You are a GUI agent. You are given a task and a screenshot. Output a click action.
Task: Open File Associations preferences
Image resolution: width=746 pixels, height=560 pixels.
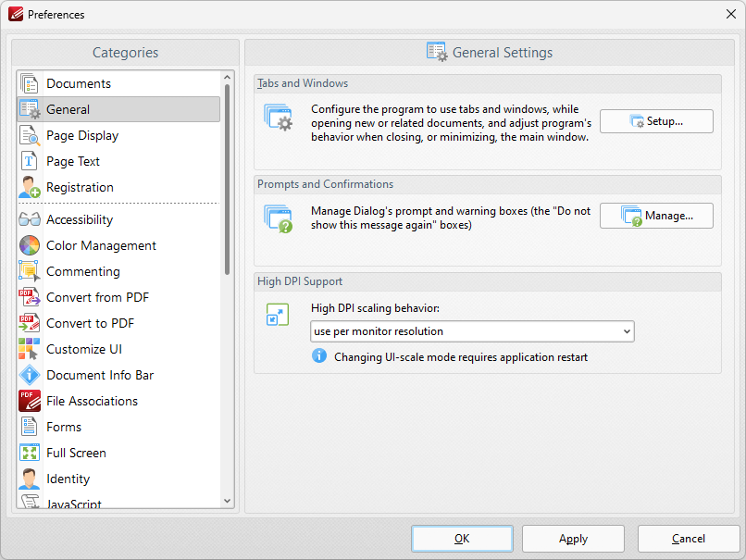tap(119, 401)
